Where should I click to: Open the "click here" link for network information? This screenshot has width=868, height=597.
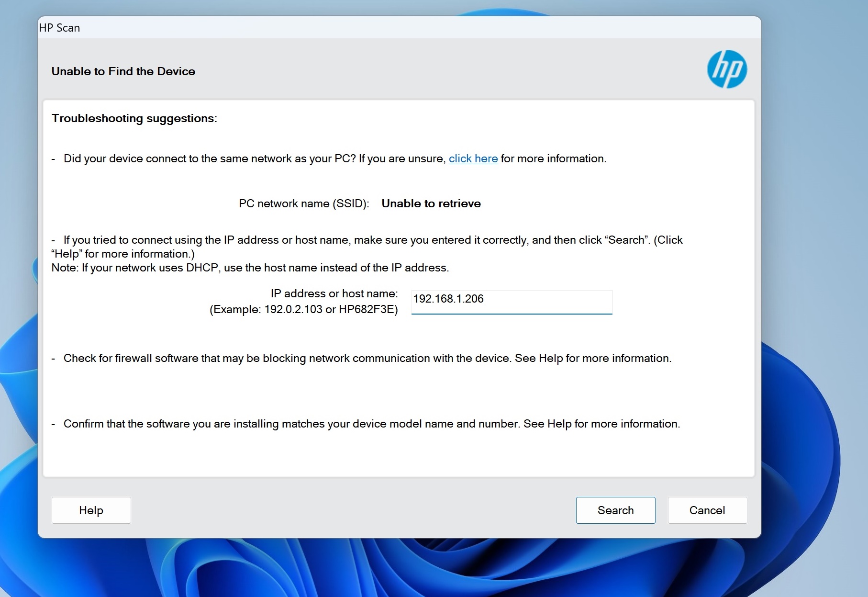pos(473,158)
